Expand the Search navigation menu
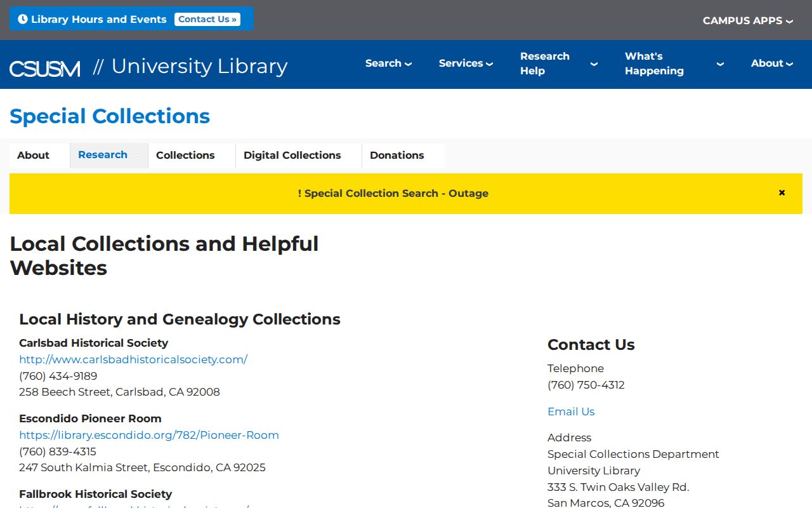Image resolution: width=812 pixels, height=508 pixels. 388,63
